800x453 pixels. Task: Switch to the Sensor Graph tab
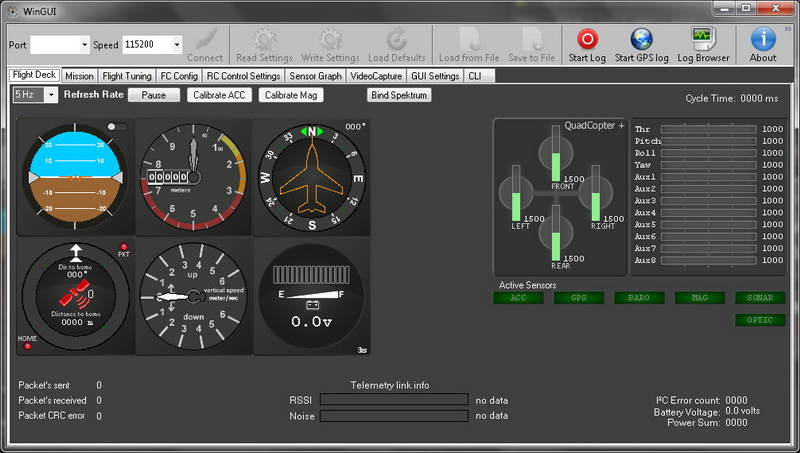click(315, 76)
